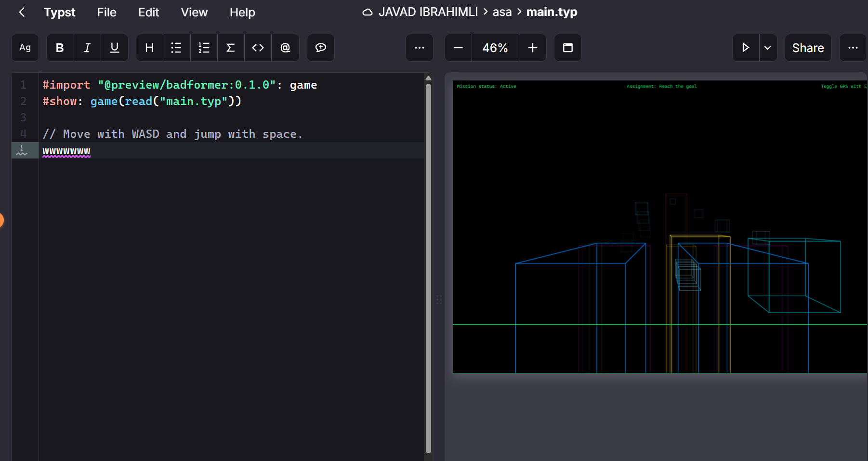Open the View menu
The width and height of the screenshot is (868, 461).
(x=194, y=13)
